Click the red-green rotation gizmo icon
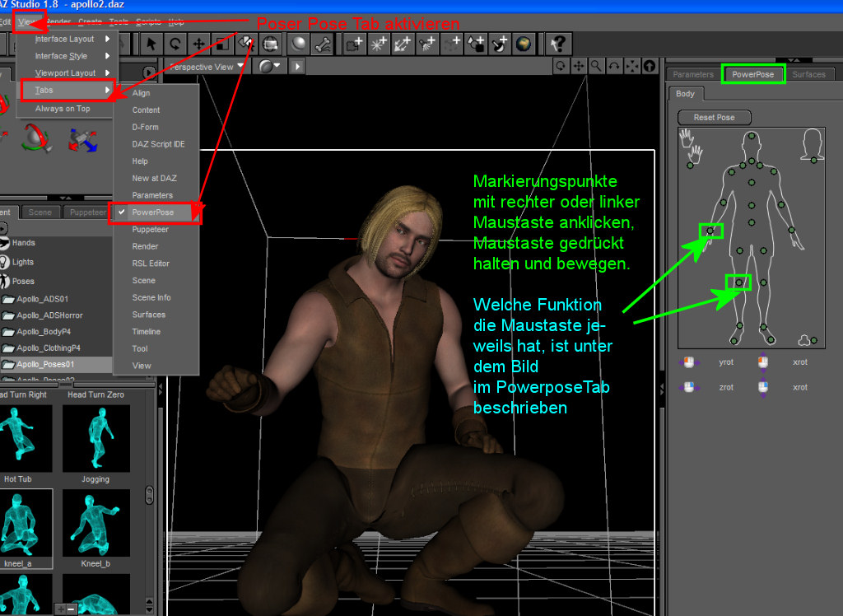 pyautogui.click(x=36, y=138)
